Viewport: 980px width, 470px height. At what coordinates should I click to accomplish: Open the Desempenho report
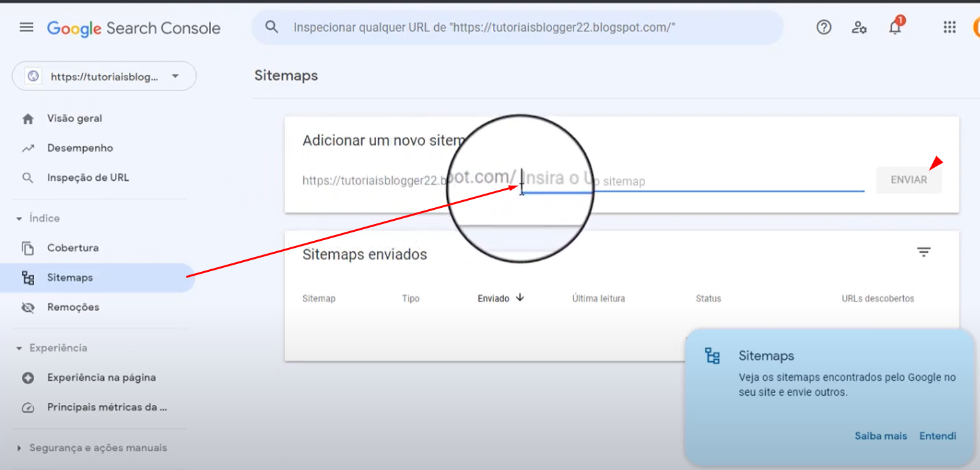tap(79, 148)
